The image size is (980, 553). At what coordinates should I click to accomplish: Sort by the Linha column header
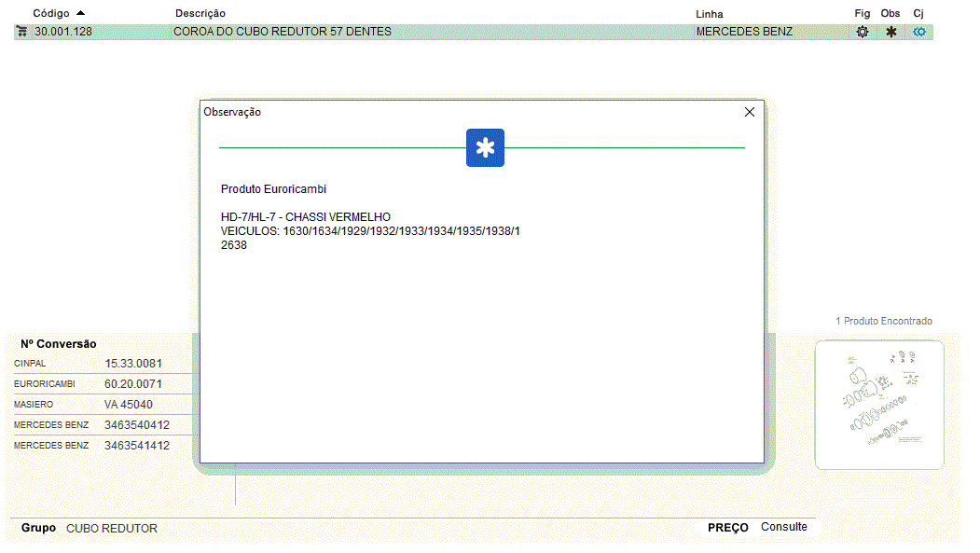tap(710, 14)
